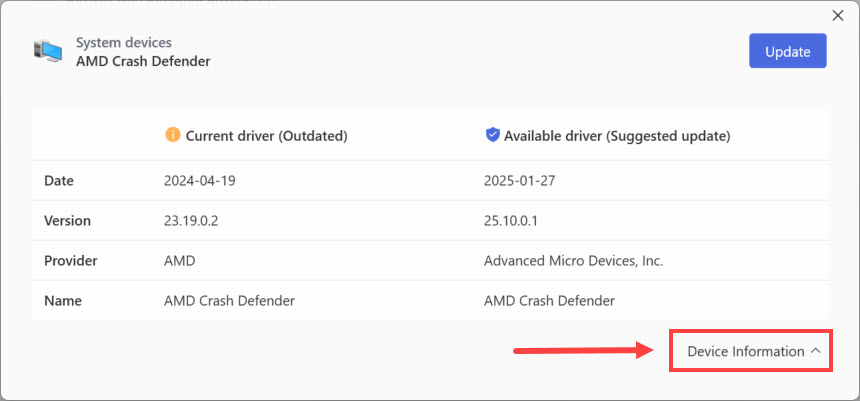The width and height of the screenshot is (860, 401).
Task: Click the Date row label
Action: click(x=59, y=181)
